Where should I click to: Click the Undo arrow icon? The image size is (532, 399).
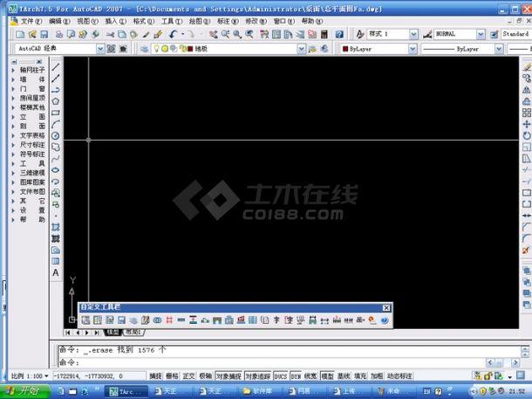pos(174,34)
